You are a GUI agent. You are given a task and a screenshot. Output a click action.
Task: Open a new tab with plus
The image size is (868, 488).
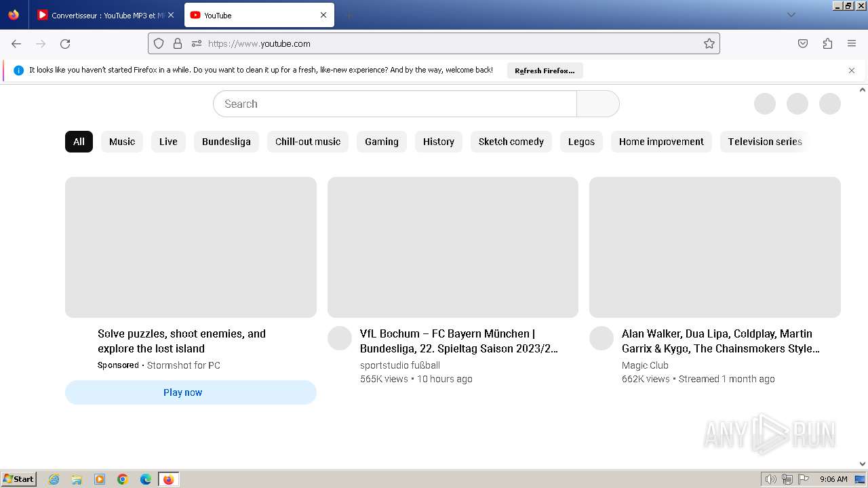[349, 15]
